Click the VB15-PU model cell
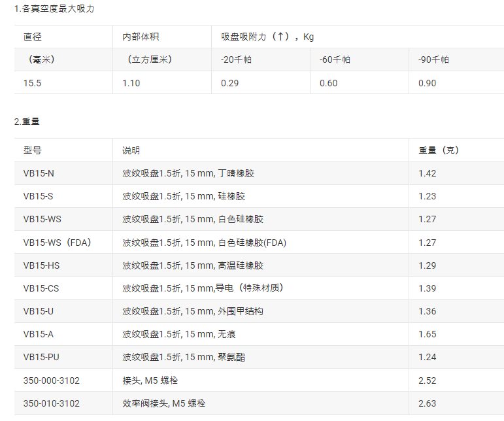Screen dimensions: 504x421 point(41,357)
